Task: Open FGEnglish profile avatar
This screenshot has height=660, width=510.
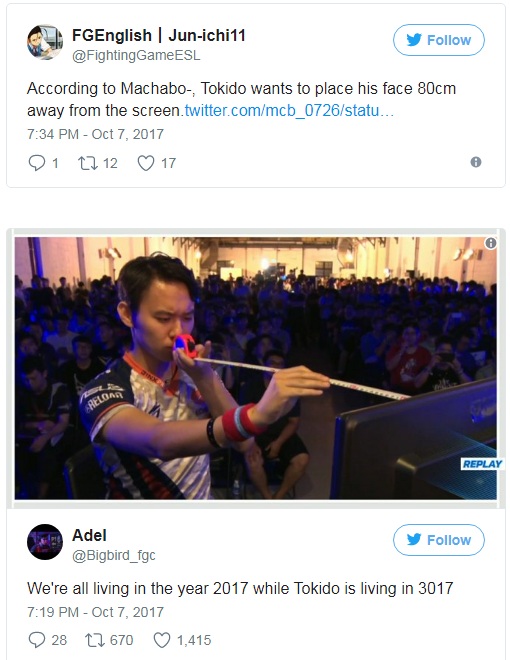Action: (45, 42)
